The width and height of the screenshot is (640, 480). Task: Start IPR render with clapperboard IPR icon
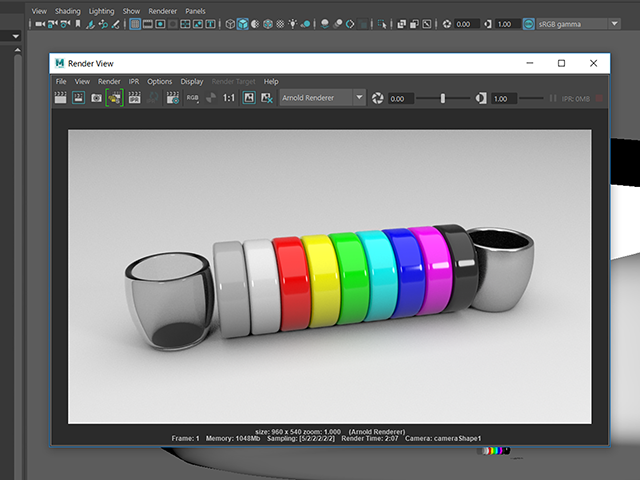tap(134, 98)
